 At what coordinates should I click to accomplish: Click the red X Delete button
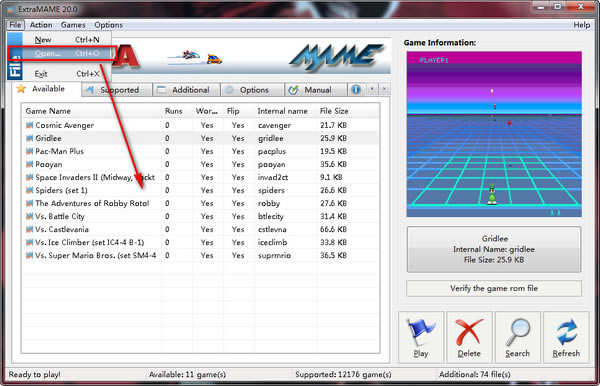pyautogui.click(x=469, y=337)
